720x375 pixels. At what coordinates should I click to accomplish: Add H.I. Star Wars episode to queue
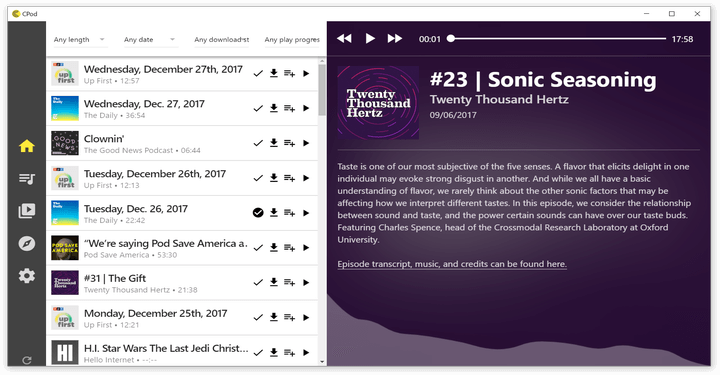point(289,353)
